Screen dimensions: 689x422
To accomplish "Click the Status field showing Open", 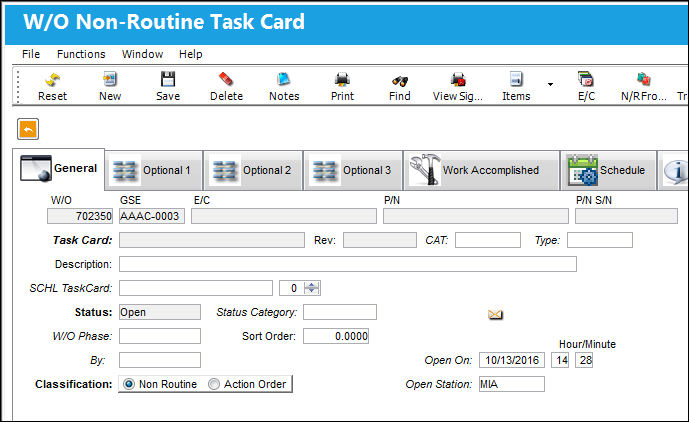I will (160, 312).
